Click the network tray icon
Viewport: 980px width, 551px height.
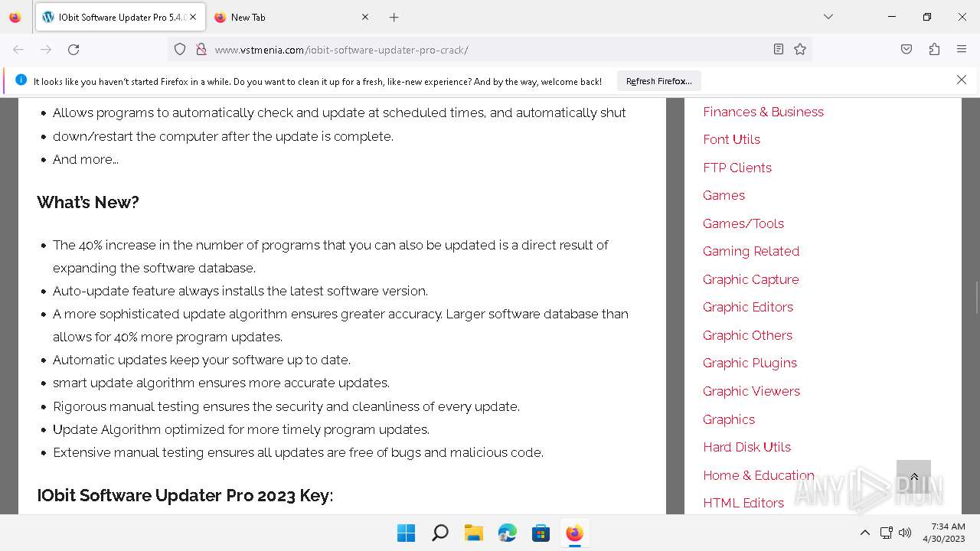886,533
